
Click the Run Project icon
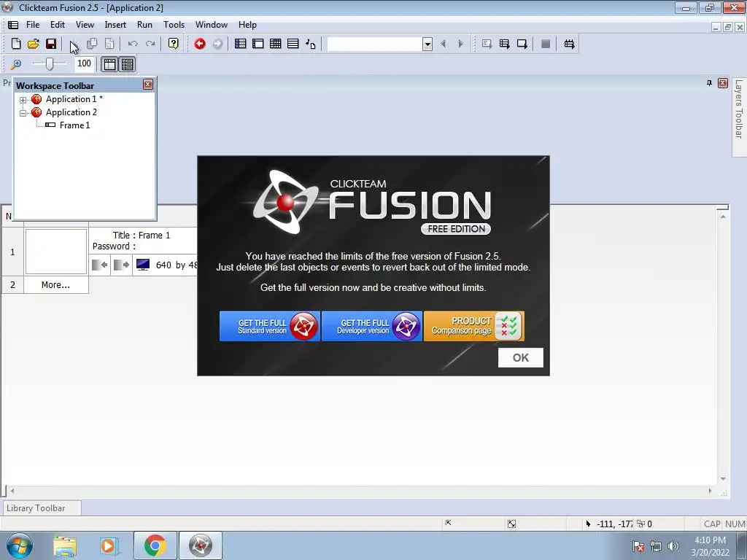487,44
